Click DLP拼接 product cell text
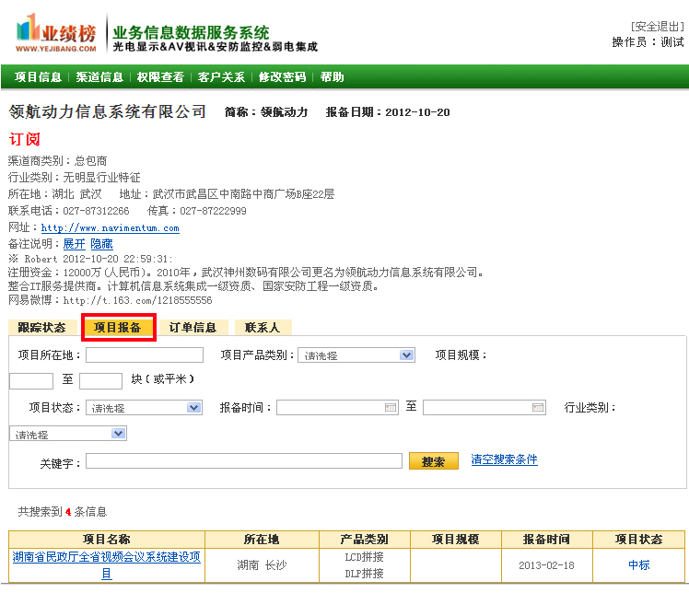 pos(364,574)
